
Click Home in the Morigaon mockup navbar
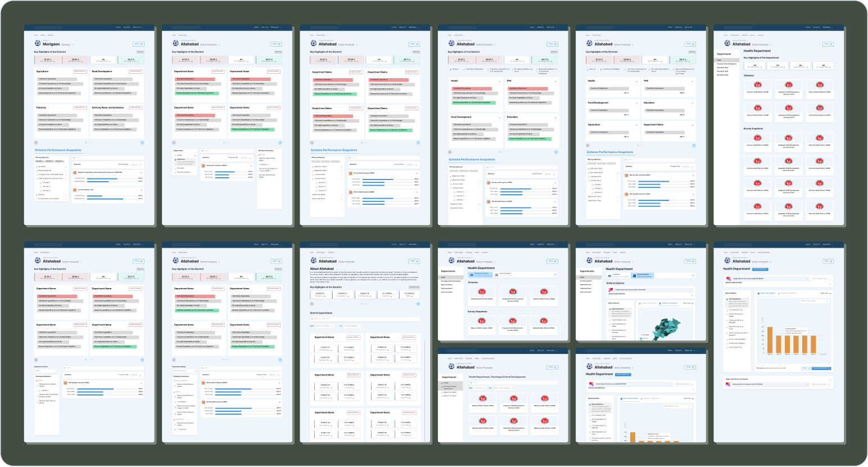click(118, 26)
